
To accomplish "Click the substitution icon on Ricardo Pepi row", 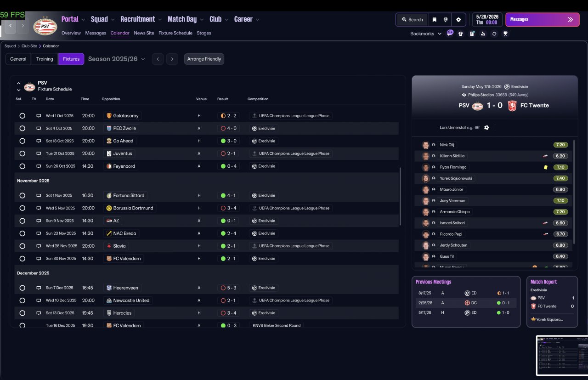I will [x=545, y=234].
